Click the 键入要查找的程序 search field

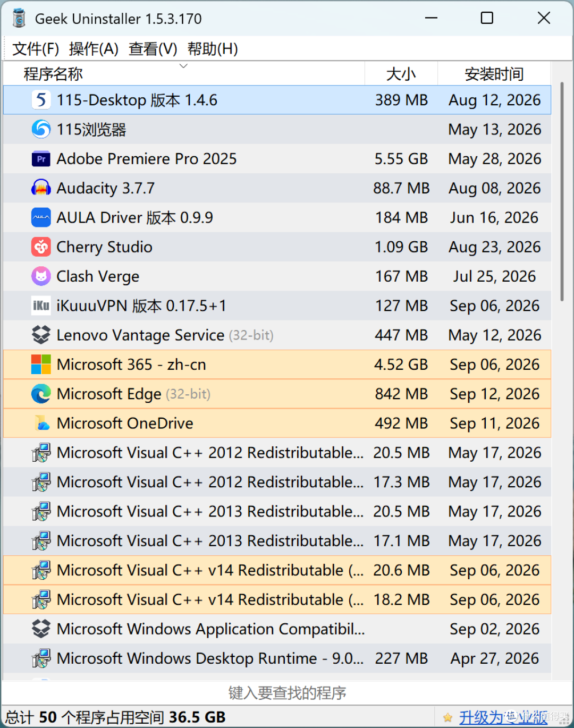(x=287, y=693)
